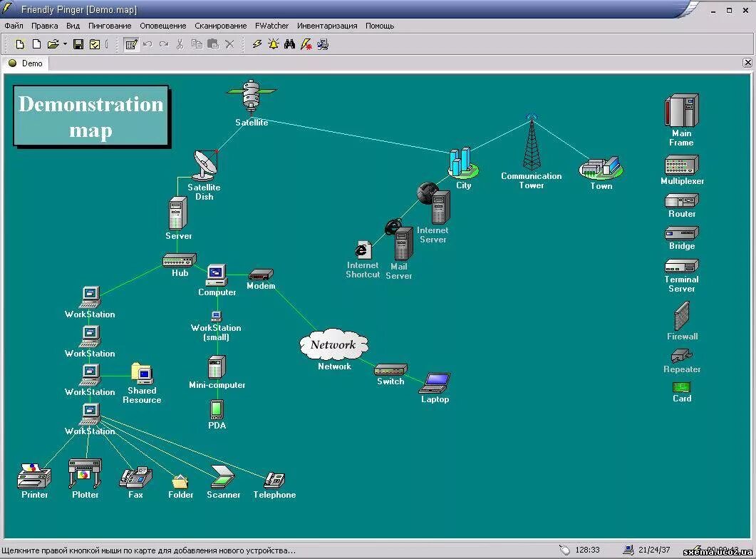Click the Firewall device icon
Viewport: 756px width, 559px height.
[x=682, y=316]
